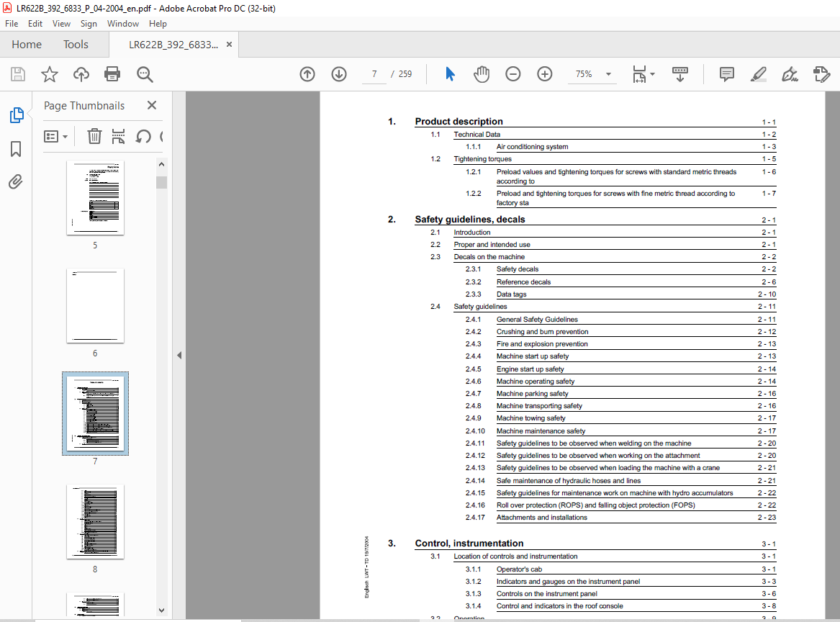Click the thumbnails scrollbar handle
The height and width of the screenshot is (622, 840).
click(162, 182)
